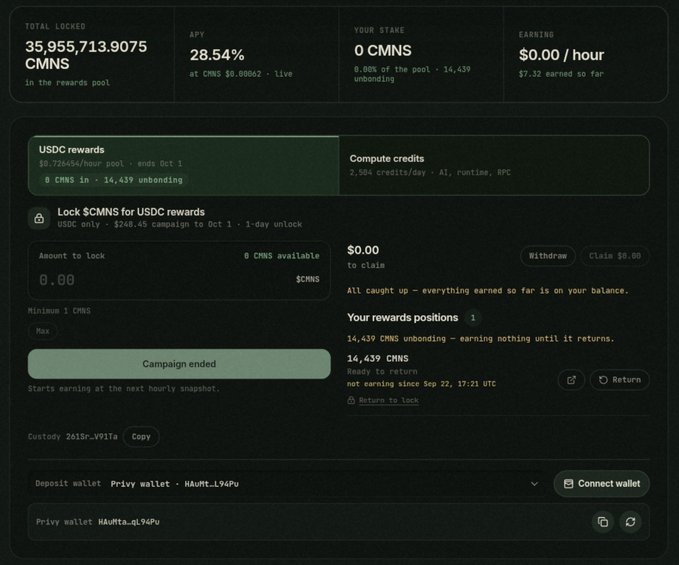The image size is (679, 565).
Task: Click the 'not earning since Sep 22, 17:21 UTC' text
Action: pyautogui.click(x=421, y=384)
